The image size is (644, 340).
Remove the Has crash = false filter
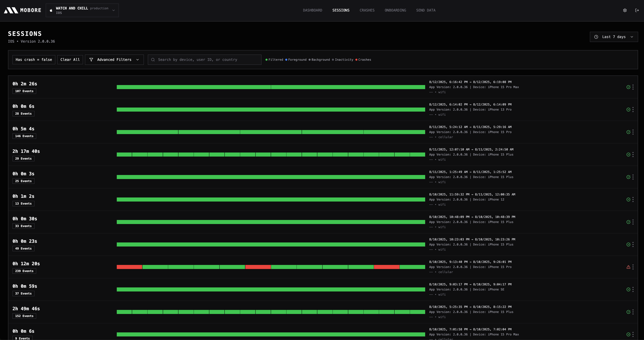click(x=34, y=60)
